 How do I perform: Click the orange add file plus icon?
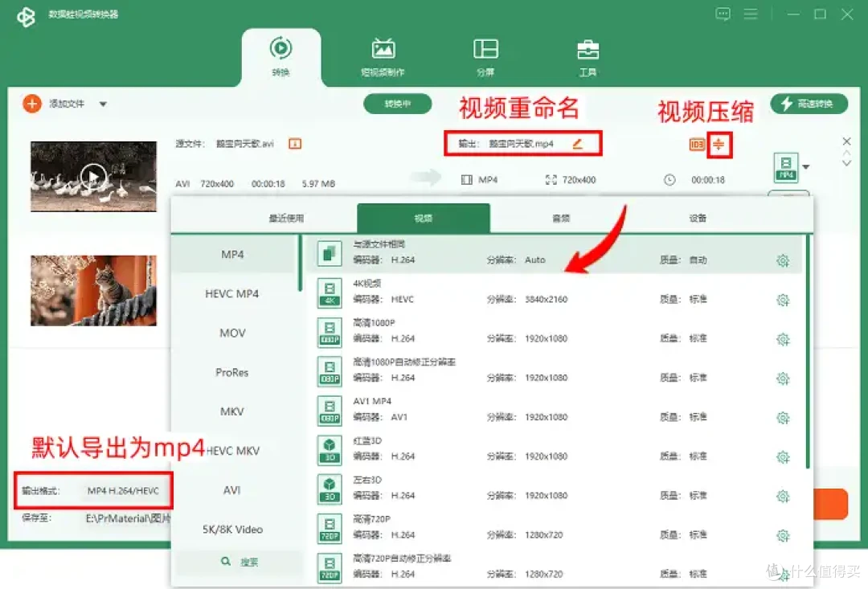[x=32, y=104]
